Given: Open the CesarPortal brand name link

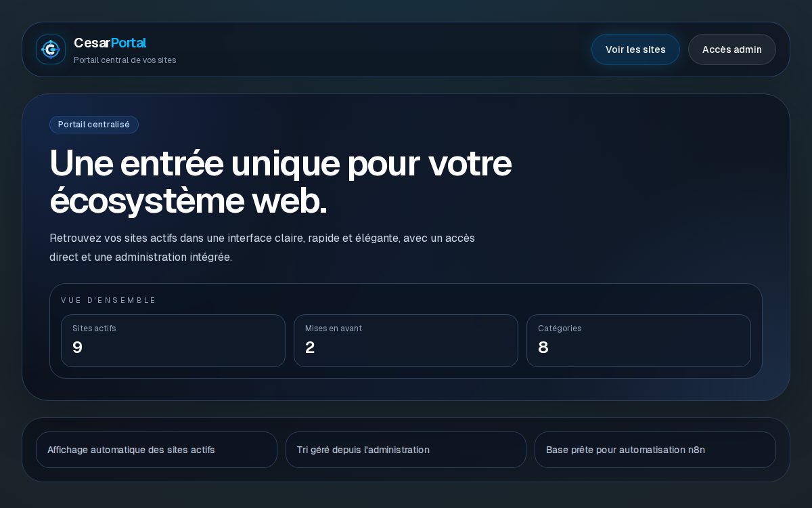Looking at the screenshot, I should (110, 43).
